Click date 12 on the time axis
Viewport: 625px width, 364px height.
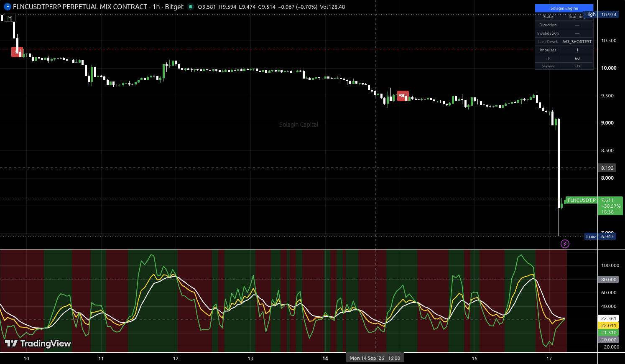(176, 359)
